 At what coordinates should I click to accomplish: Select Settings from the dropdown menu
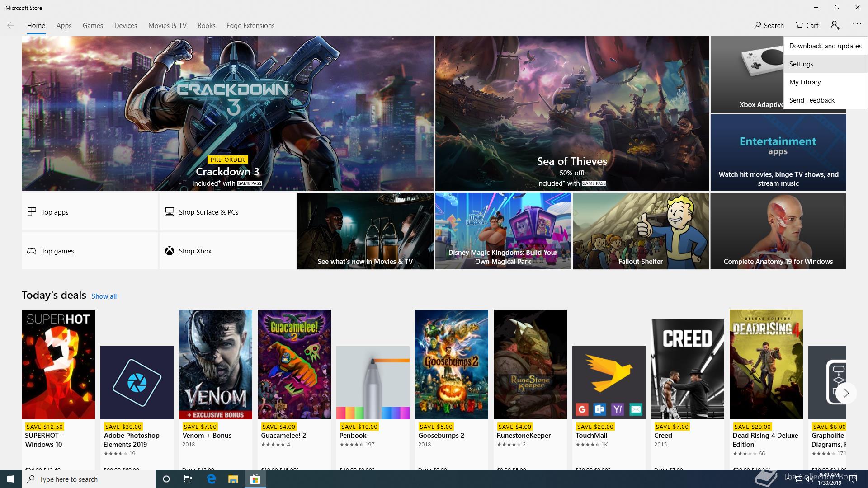pyautogui.click(x=826, y=64)
